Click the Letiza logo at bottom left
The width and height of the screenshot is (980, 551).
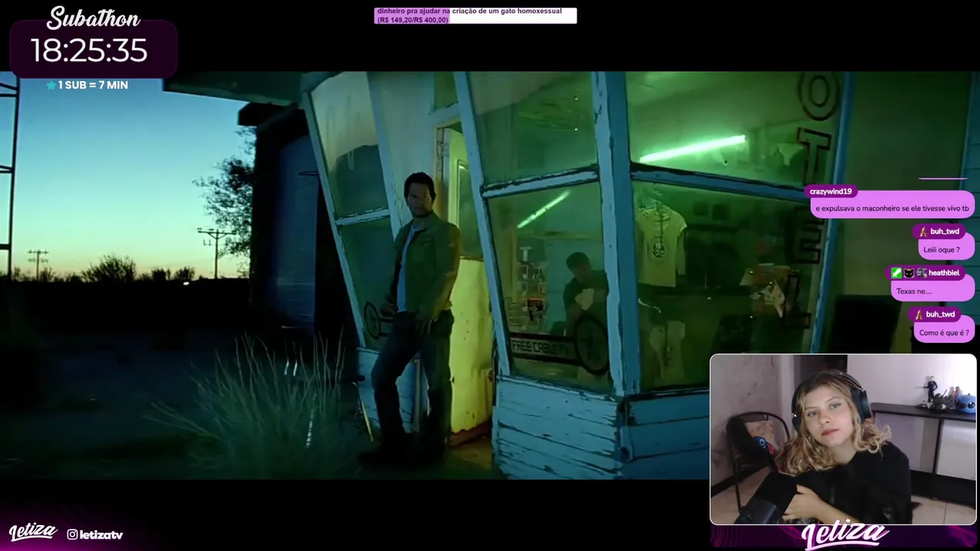pyautogui.click(x=33, y=532)
